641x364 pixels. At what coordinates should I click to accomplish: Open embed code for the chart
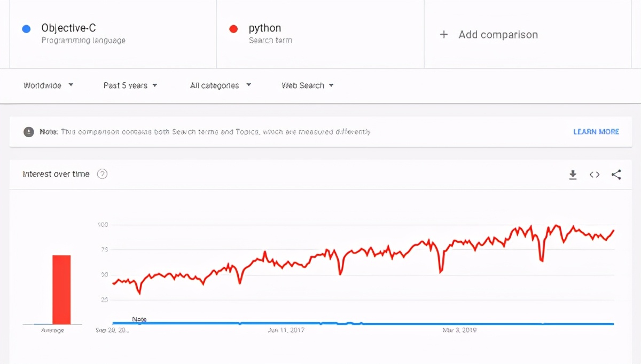(x=595, y=175)
